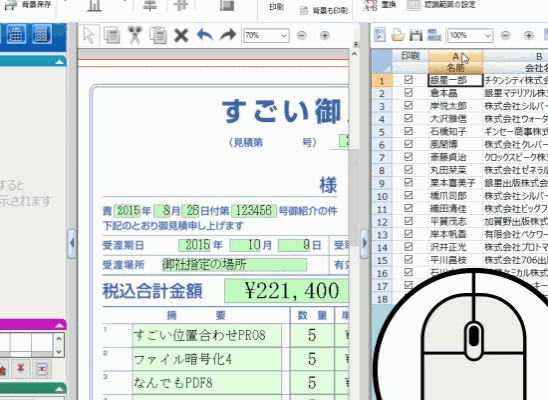Viewport: 548px width, 400px height.
Task: Click the 印刷 column header
Action: 410,56
